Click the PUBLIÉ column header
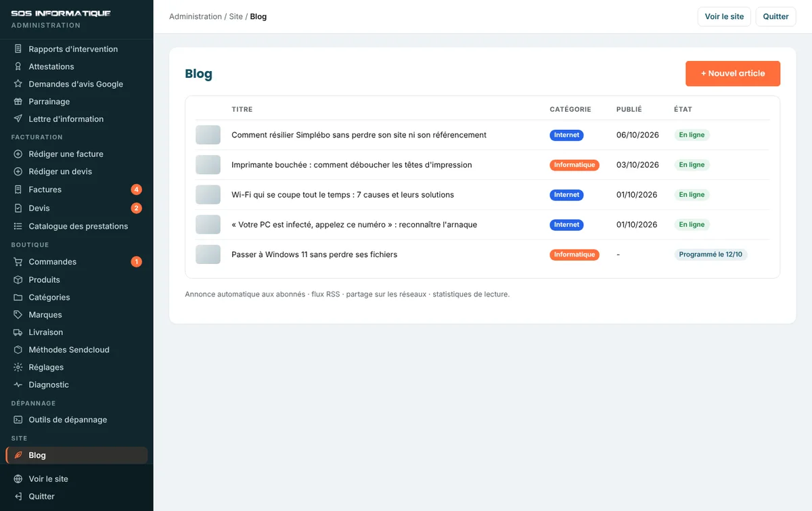812x511 pixels. pyautogui.click(x=629, y=109)
